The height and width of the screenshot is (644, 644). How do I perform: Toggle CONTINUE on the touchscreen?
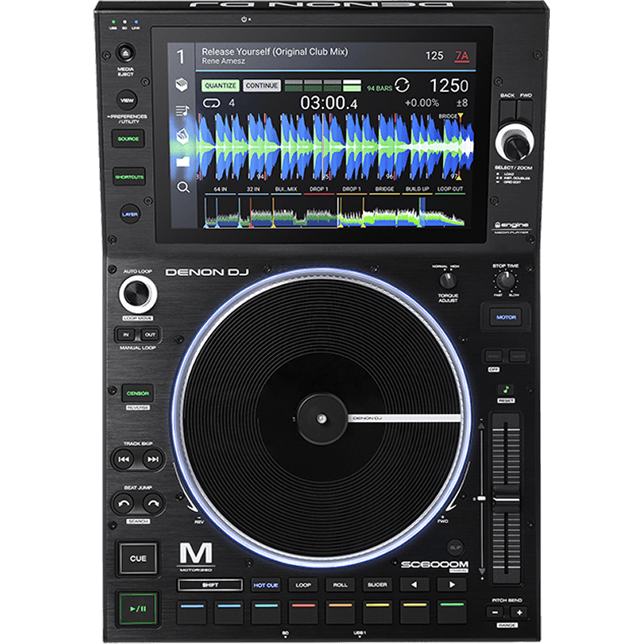point(262,85)
